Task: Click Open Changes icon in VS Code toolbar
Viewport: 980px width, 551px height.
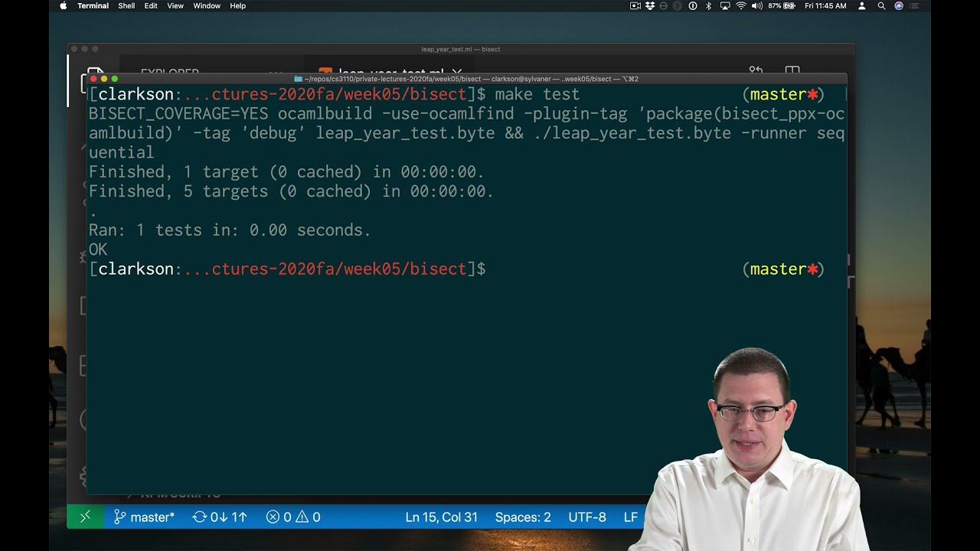Action: pos(756,71)
